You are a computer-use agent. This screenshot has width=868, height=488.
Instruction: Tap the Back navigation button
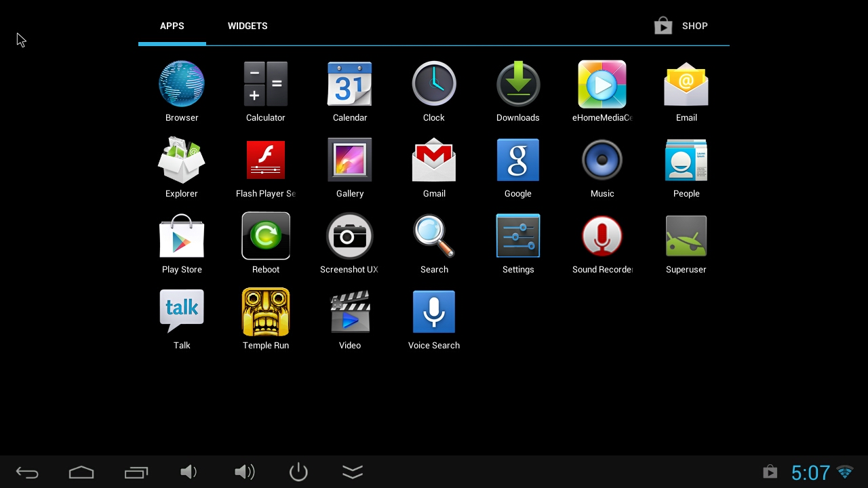(x=27, y=472)
